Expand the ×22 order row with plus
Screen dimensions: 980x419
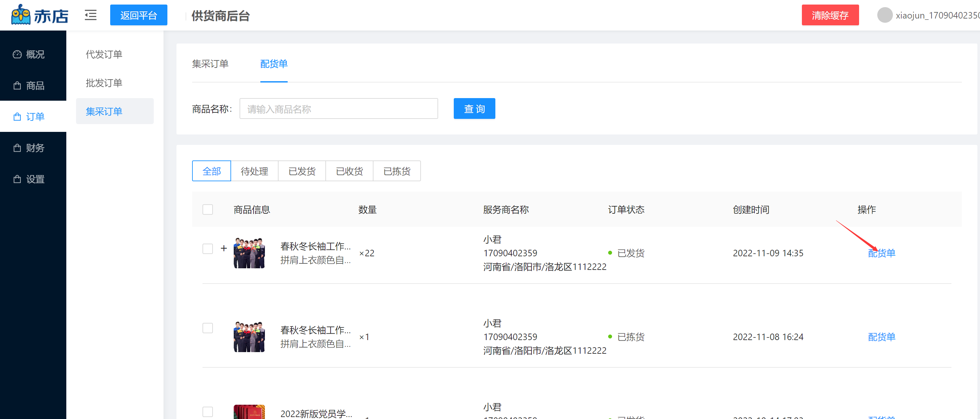224,249
